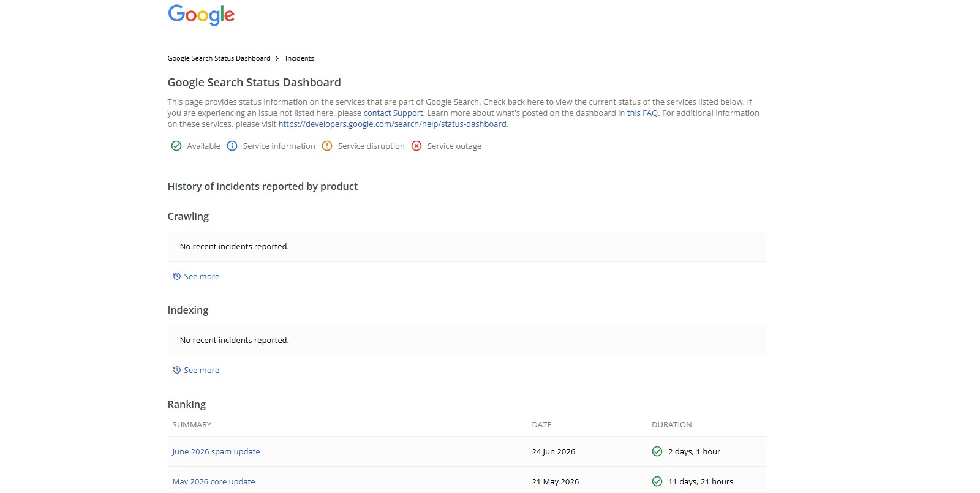Click the blue Service information icon
The width and height of the screenshot is (980, 493).
pos(232,146)
